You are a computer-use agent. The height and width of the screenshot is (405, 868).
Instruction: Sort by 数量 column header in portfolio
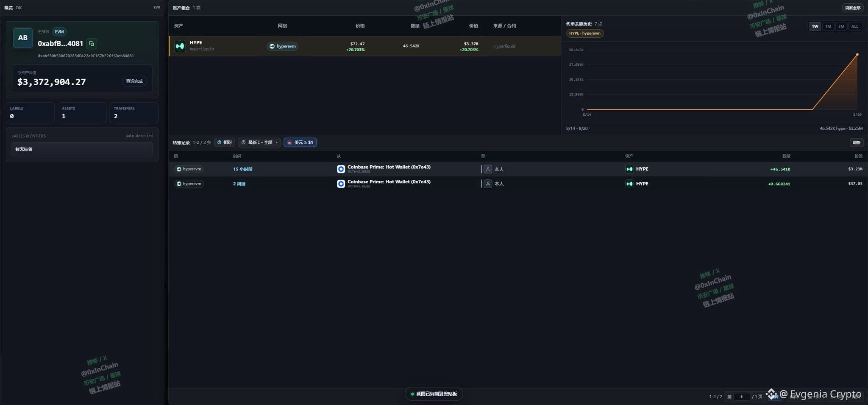tap(415, 26)
